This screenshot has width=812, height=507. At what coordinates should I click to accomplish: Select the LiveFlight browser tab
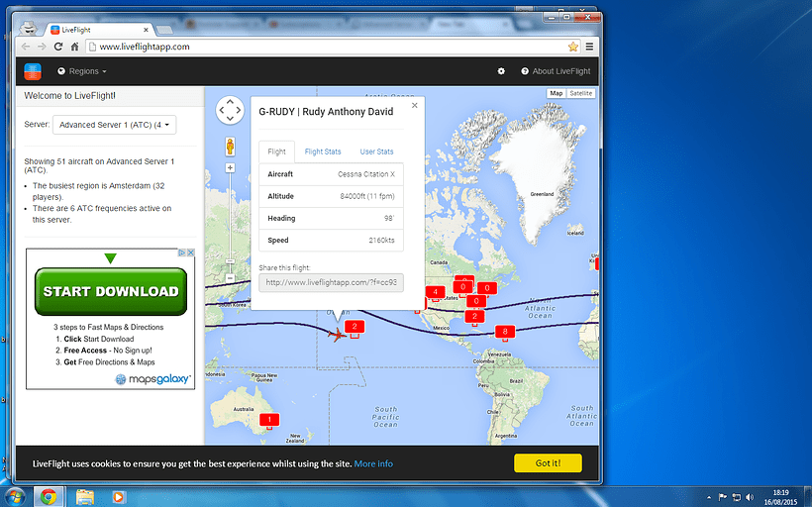[98, 30]
